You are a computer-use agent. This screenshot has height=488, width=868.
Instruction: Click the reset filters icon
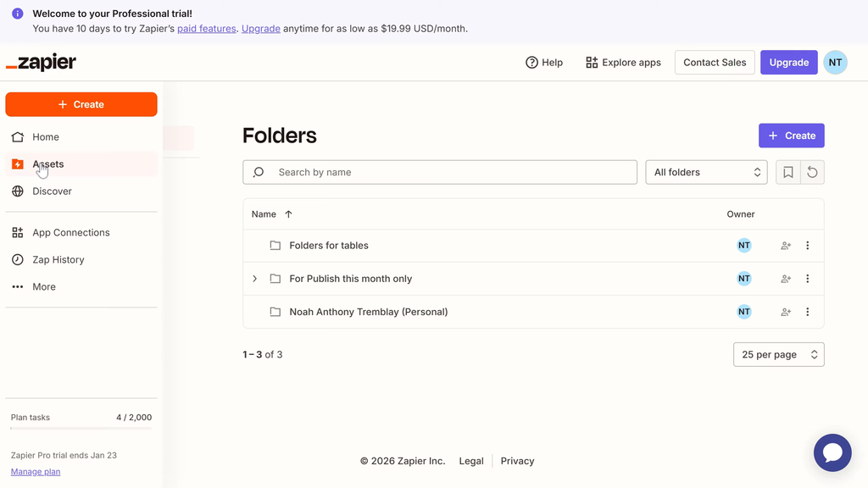pyautogui.click(x=812, y=172)
